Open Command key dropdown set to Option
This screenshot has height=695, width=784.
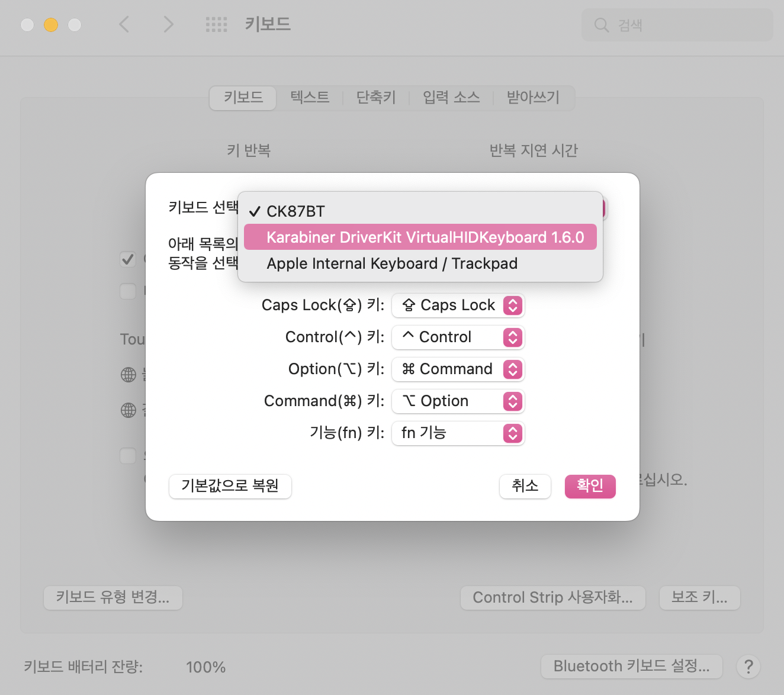tap(458, 401)
